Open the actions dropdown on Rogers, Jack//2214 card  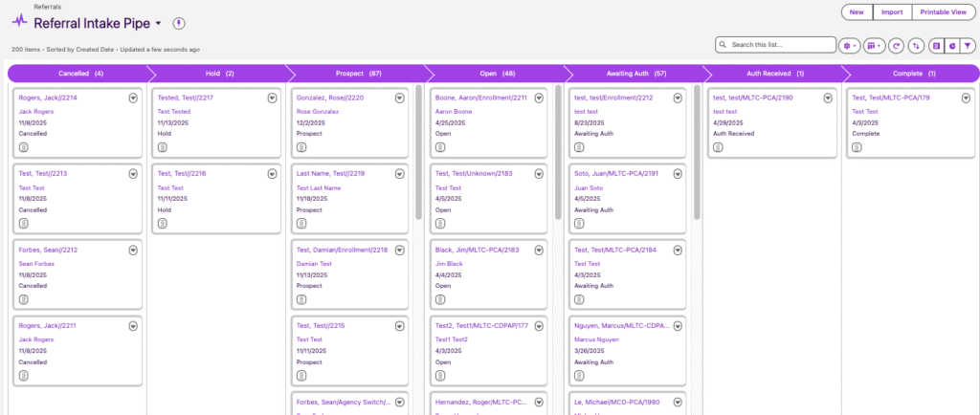click(x=133, y=98)
